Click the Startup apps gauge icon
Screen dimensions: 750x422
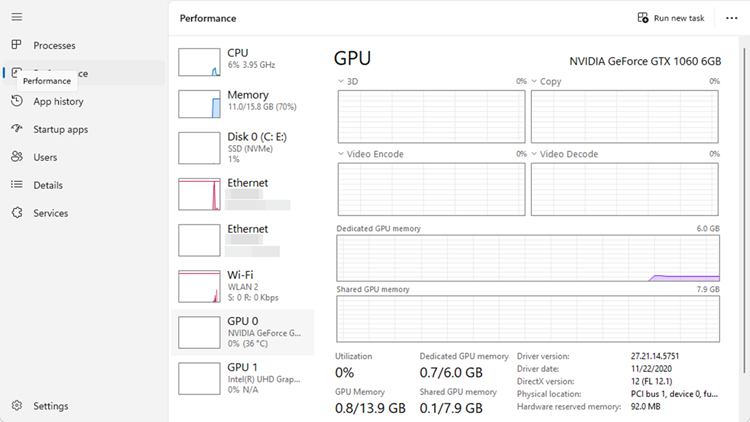click(17, 129)
